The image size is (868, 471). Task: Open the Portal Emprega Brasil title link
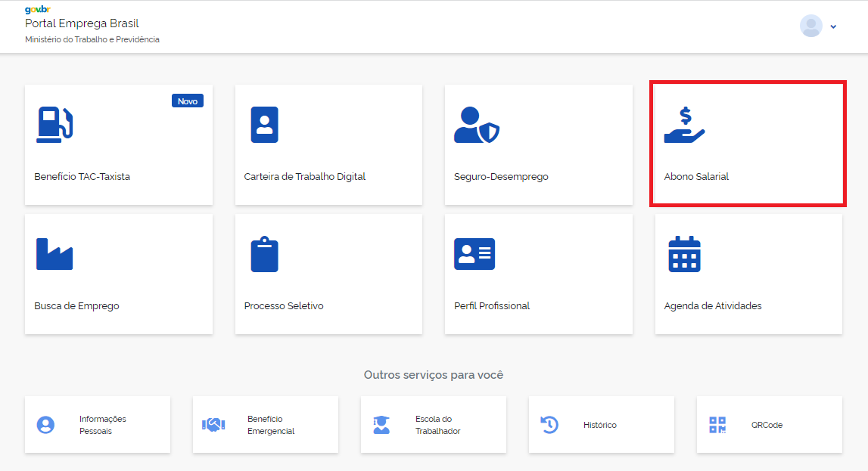[x=82, y=23]
